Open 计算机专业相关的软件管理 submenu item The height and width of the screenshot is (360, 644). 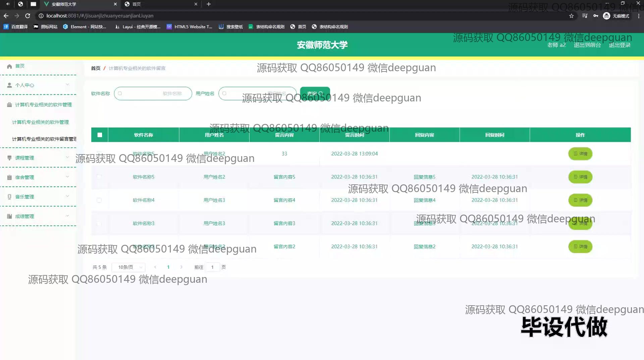pyautogui.click(x=40, y=122)
